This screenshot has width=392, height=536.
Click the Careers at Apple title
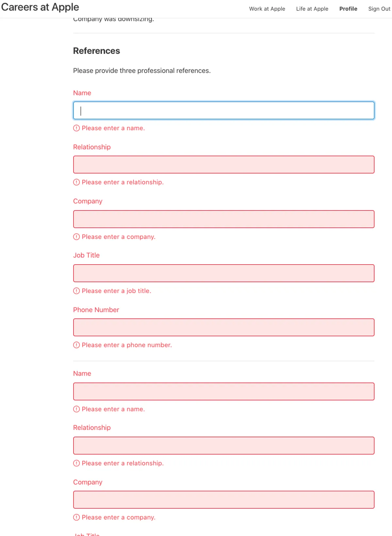40,7
